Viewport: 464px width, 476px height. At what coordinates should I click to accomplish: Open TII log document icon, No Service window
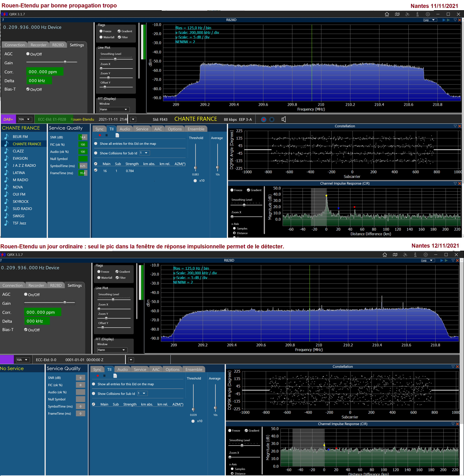[x=115, y=376]
